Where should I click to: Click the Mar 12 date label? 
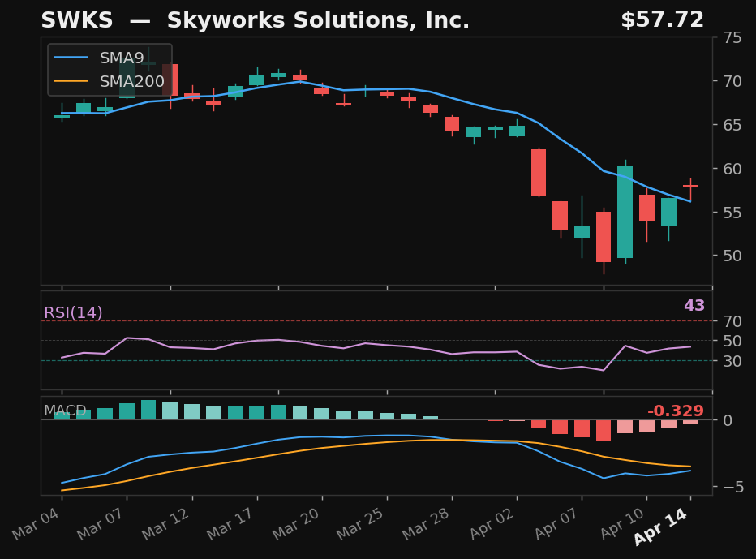pyautogui.click(x=166, y=524)
